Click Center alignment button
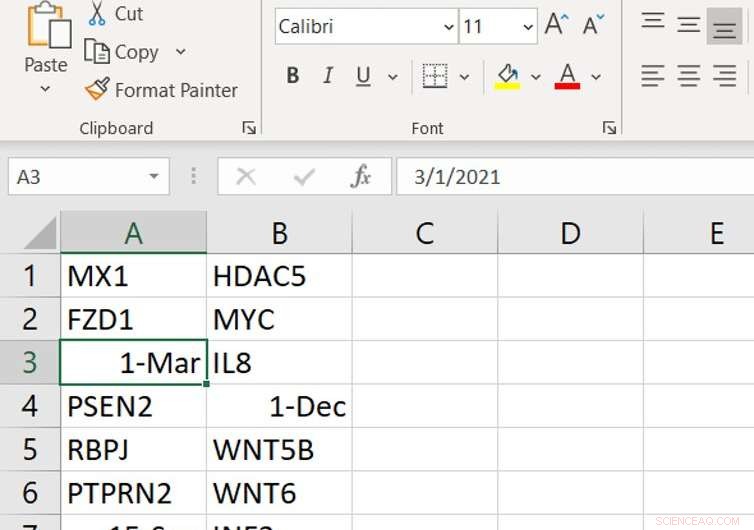Viewport: 754px width, 530px height. click(x=689, y=76)
